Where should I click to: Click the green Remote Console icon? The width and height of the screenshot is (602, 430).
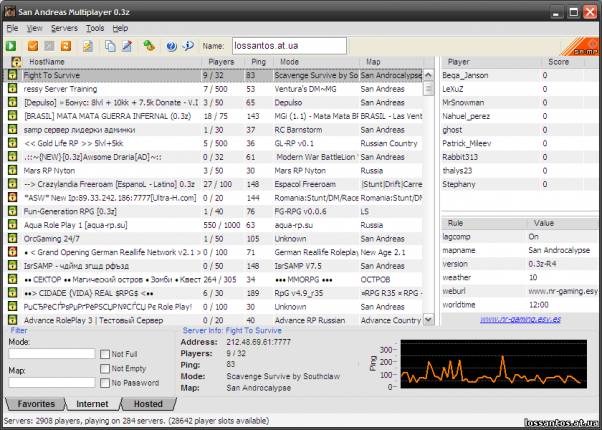149,46
